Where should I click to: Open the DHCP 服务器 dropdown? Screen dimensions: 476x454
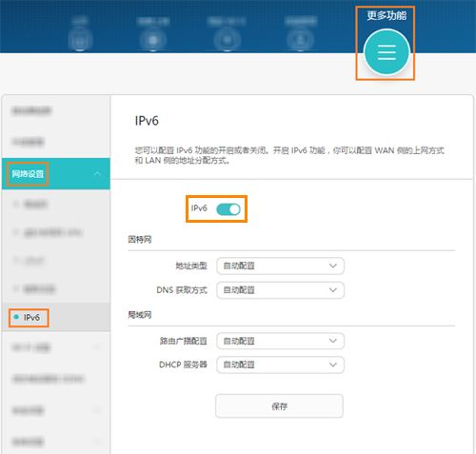click(280, 365)
